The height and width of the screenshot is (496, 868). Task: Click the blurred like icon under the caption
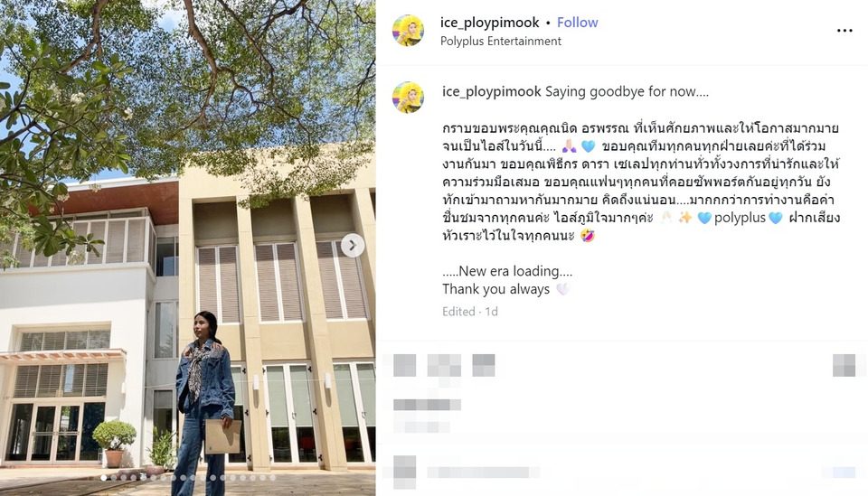[x=405, y=366]
